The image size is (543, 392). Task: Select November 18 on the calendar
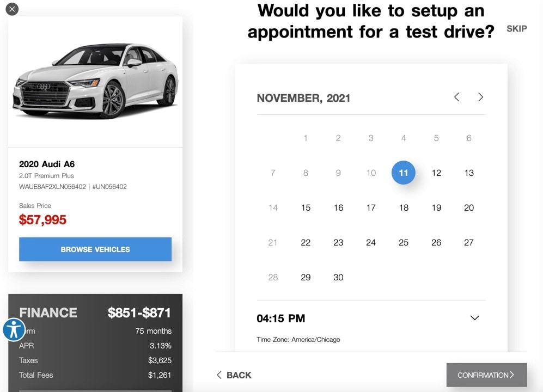tap(404, 208)
